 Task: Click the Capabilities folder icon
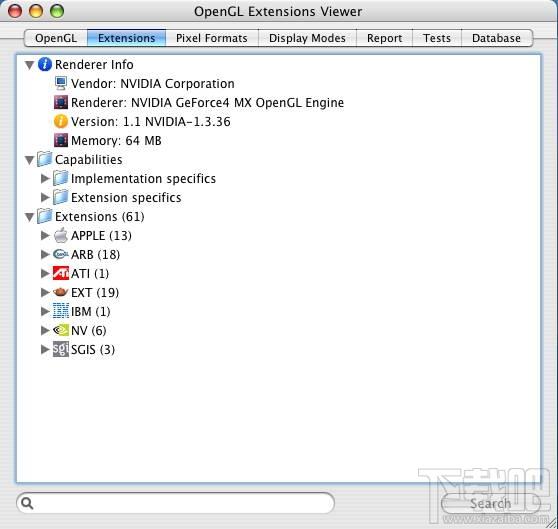(x=45, y=159)
